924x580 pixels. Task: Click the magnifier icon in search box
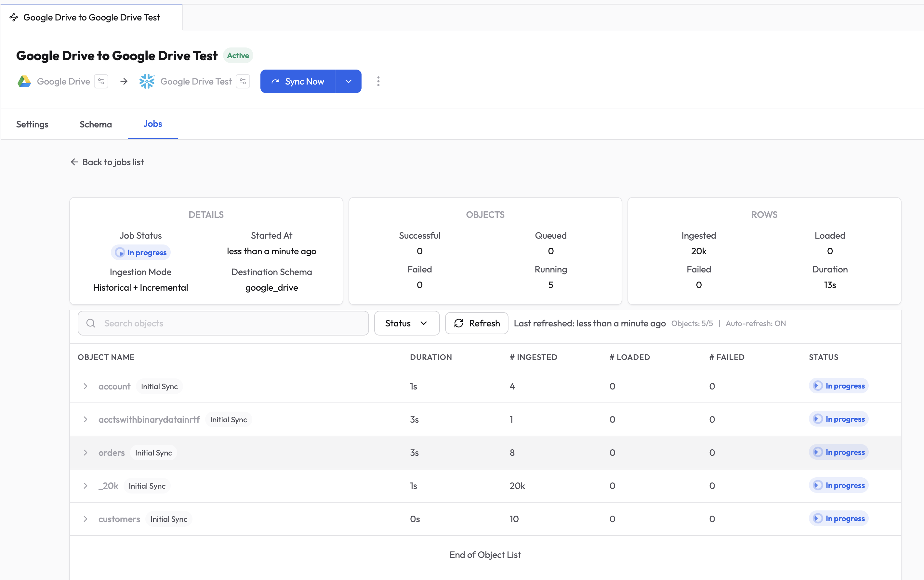[91, 323]
